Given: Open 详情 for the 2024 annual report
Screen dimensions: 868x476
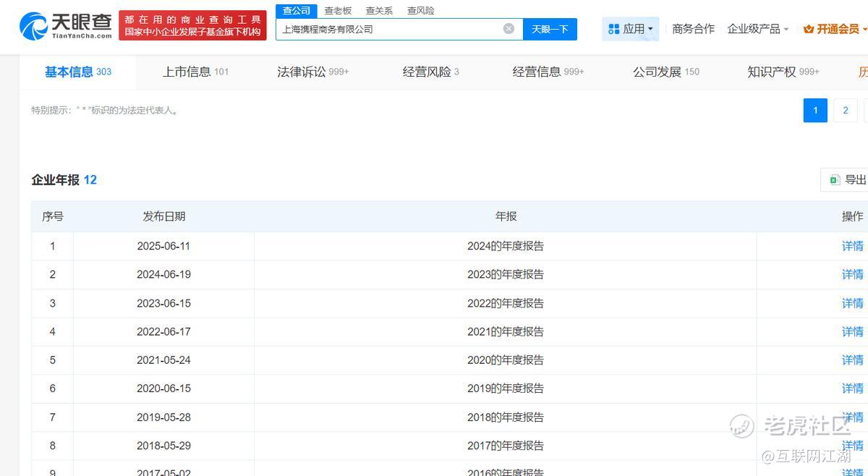Looking at the screenshot, I should pyautogui.click(x=852, y=246).
